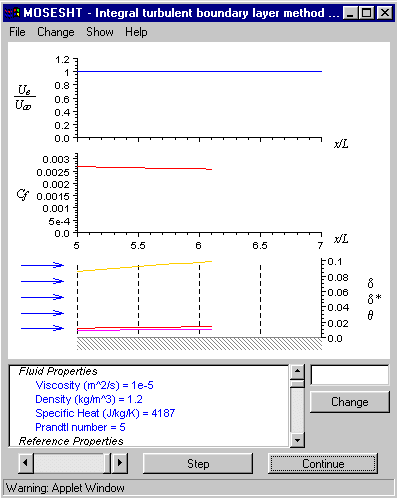Click the Ue/U∞ axis label
This screenshot has width=397, height=498.
coord(24,97)
